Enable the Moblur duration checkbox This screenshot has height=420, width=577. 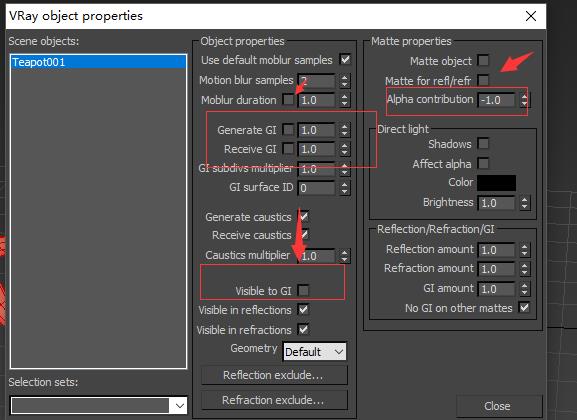click(x=288, y=100)
